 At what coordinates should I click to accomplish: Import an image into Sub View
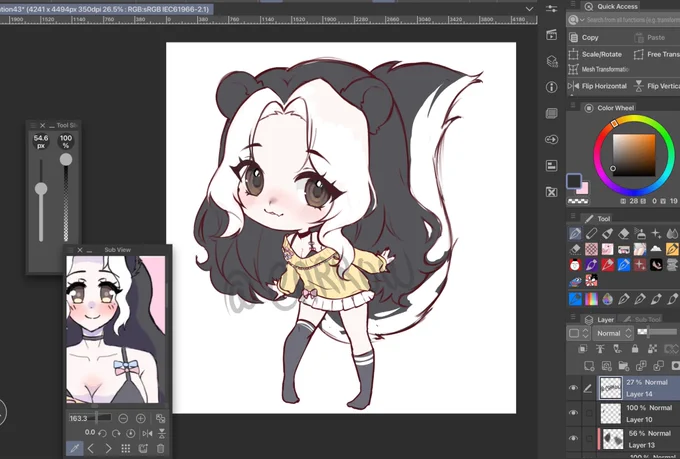pyautogui.click(x=143, y=449)
